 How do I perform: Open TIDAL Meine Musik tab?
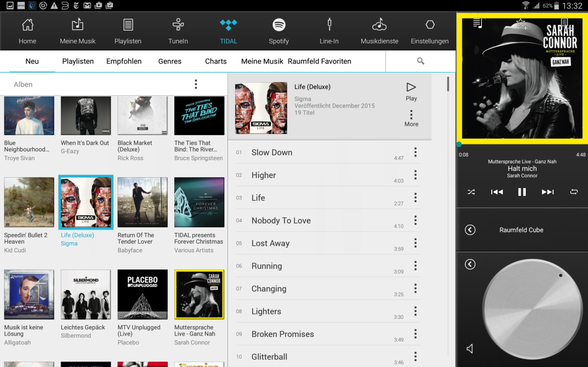pos(262,61)
